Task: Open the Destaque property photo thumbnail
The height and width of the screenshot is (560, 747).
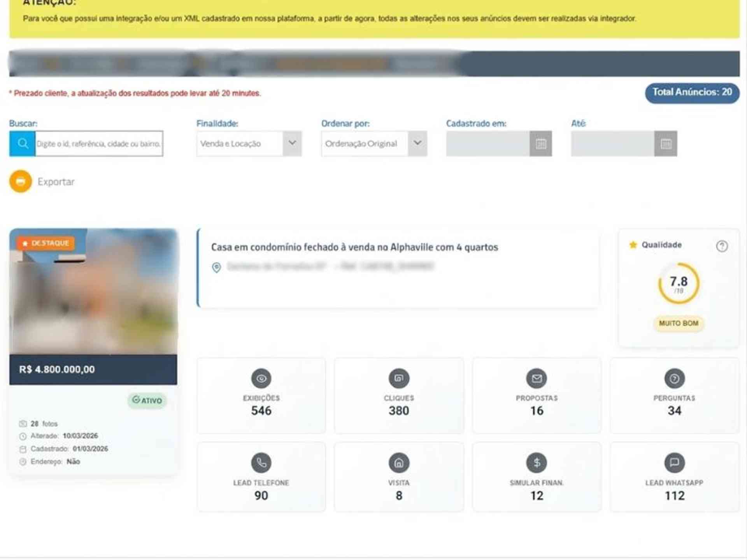Action: click(x=93, y=296)
